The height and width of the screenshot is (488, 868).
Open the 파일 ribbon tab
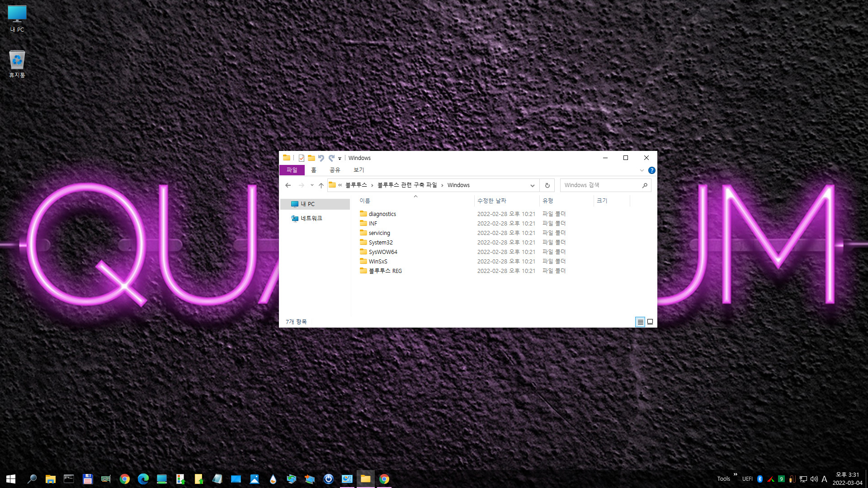pyautogui.click(x=292, y=170)
